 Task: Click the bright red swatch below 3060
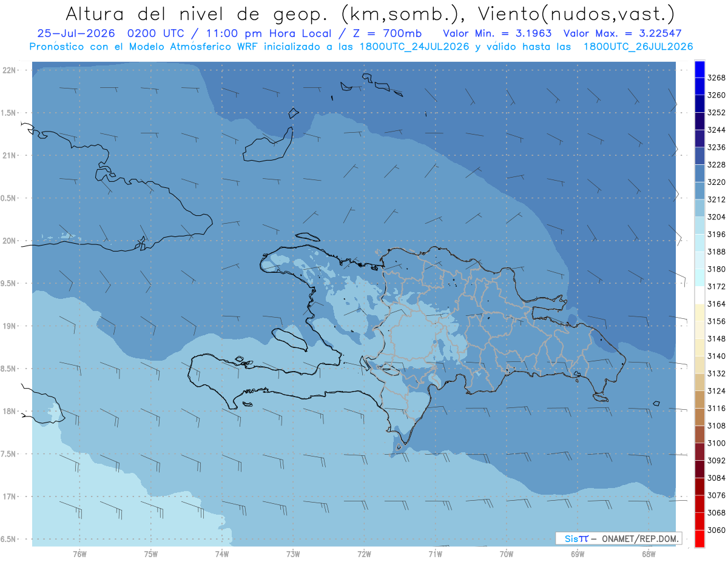pyautogui.click(x=699, y=538)
